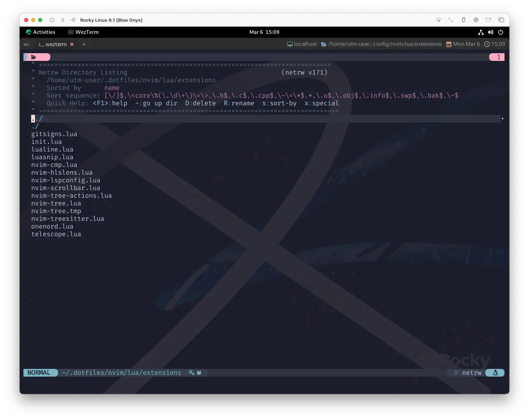Click the lock icon in Neovim statusline
Screen dimensions: 529x420
pos(191,373)
